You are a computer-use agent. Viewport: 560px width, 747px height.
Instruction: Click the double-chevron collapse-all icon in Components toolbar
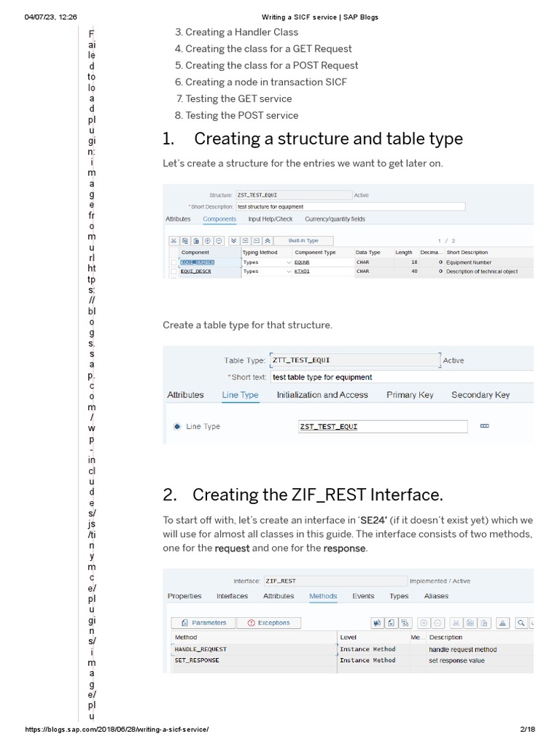pos(268,240)
